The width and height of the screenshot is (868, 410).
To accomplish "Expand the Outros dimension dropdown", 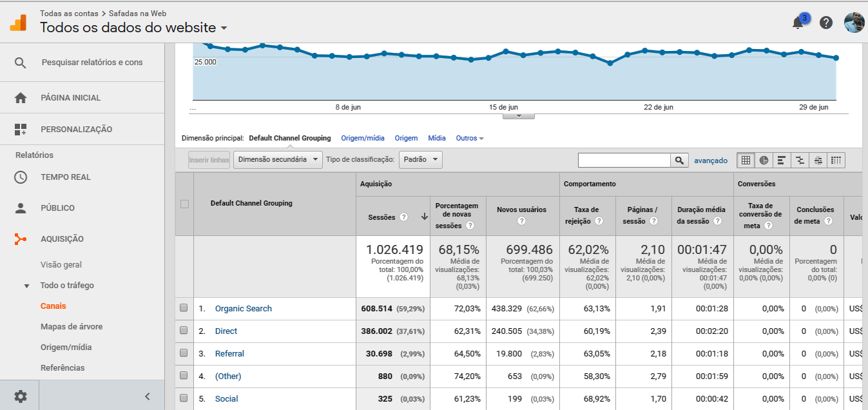I will (x=470, y=139).
